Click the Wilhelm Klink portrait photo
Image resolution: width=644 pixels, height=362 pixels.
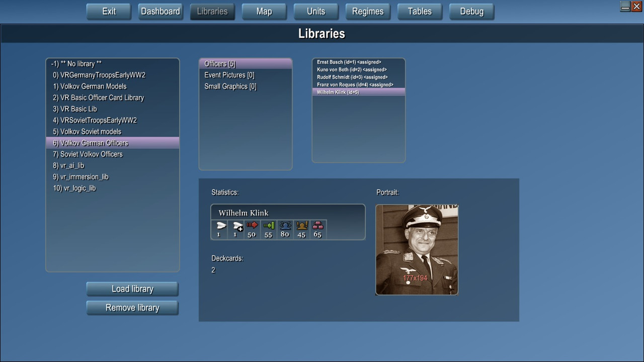click(417, 249)
